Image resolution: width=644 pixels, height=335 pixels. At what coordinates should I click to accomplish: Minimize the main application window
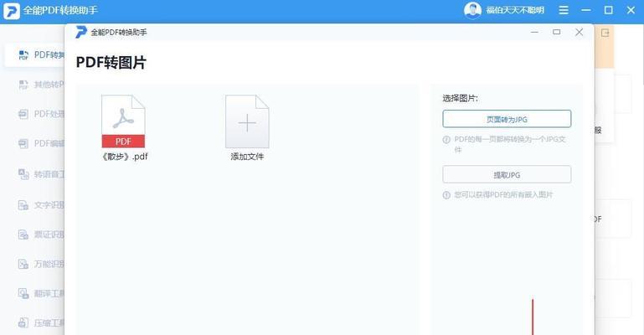pyautogui.click(x=586, y=10)
